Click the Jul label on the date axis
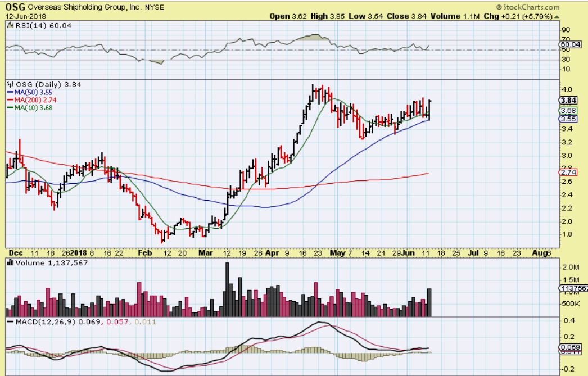This screenshot has height=376, width=588. (474, 253)
